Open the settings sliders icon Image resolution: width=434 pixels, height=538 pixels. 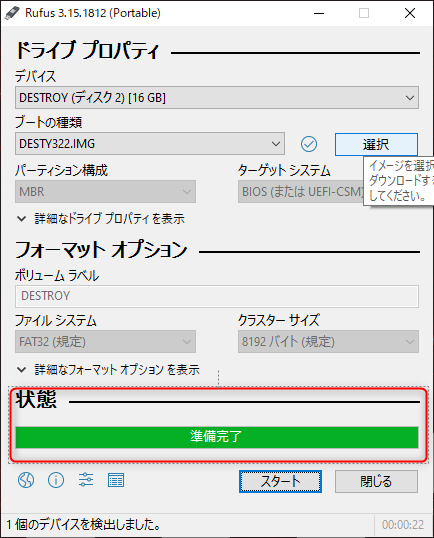pos(86,480)
